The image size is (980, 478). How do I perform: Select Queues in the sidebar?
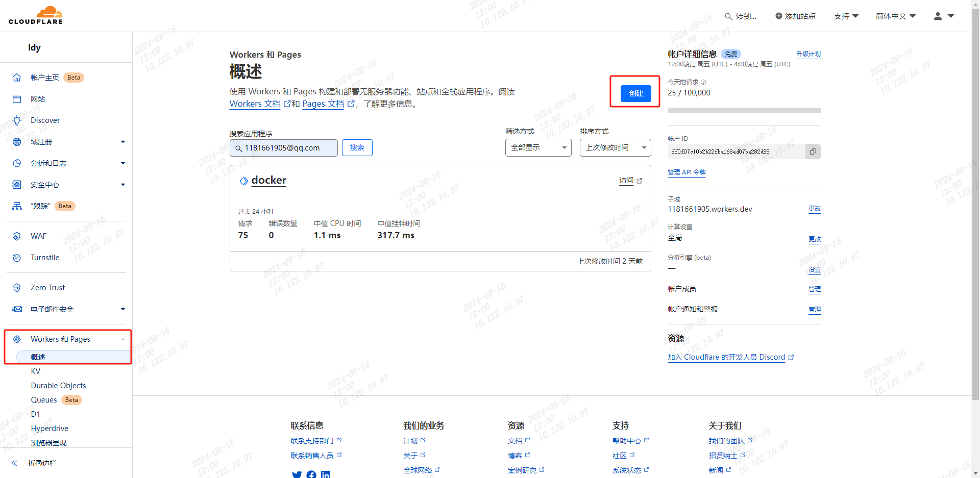(44, 400)
